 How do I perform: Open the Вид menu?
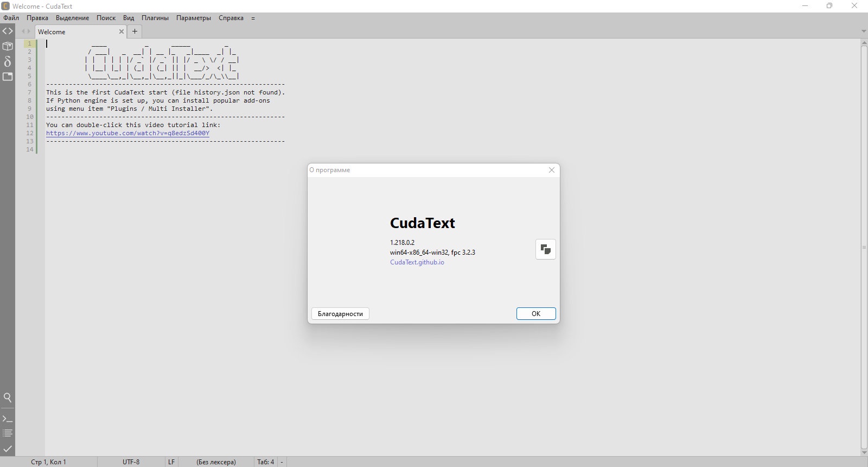[x=129, y=18]
